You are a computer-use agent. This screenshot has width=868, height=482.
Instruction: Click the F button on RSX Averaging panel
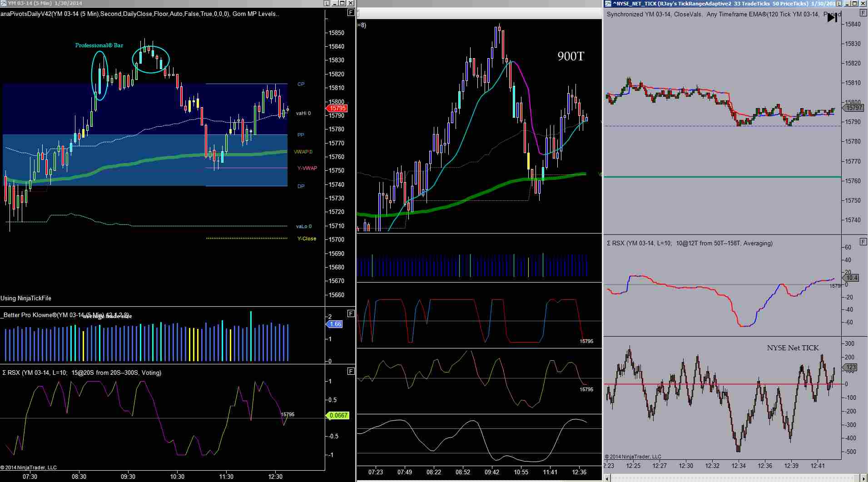(863, 242)
